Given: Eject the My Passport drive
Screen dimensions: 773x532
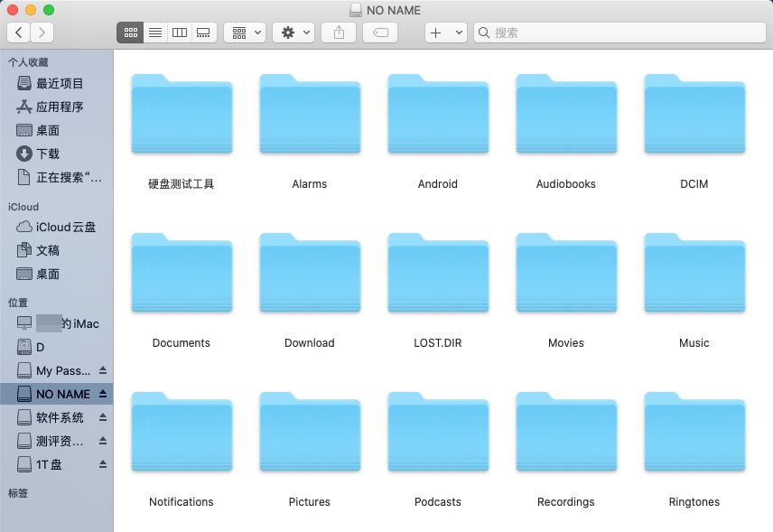Looking at the screenshot, I should tap(103, 371).
